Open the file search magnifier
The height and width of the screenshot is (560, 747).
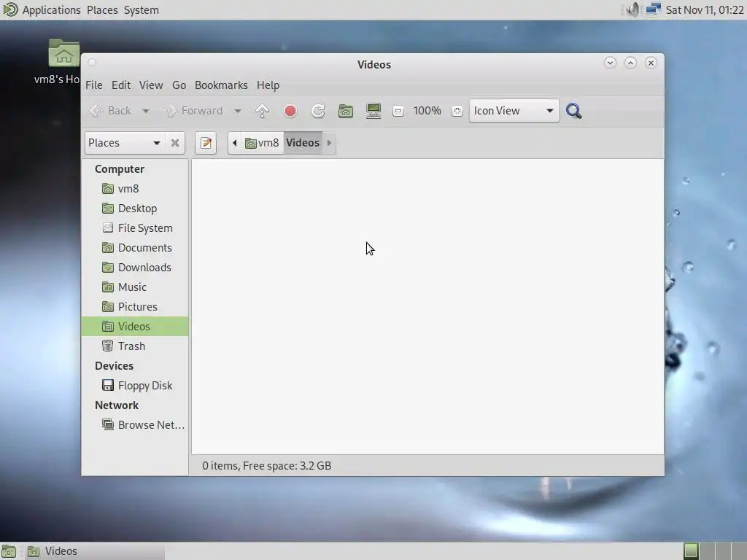coord(573,111)
